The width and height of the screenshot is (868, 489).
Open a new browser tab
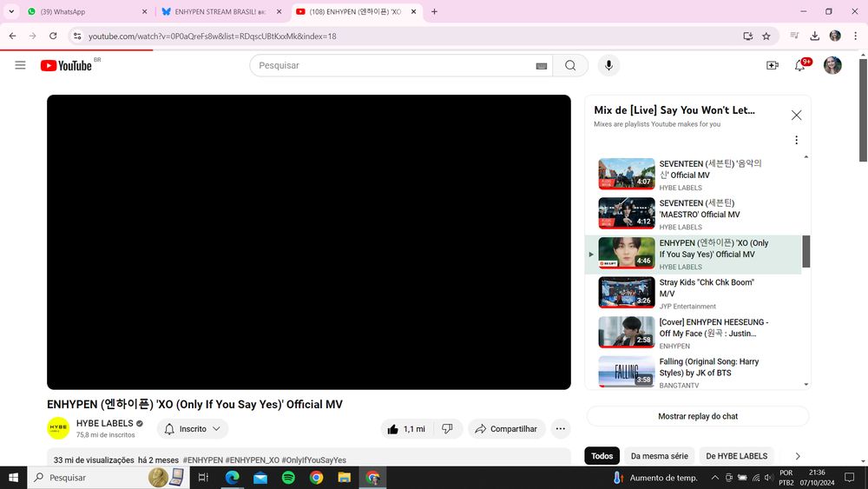435,11
